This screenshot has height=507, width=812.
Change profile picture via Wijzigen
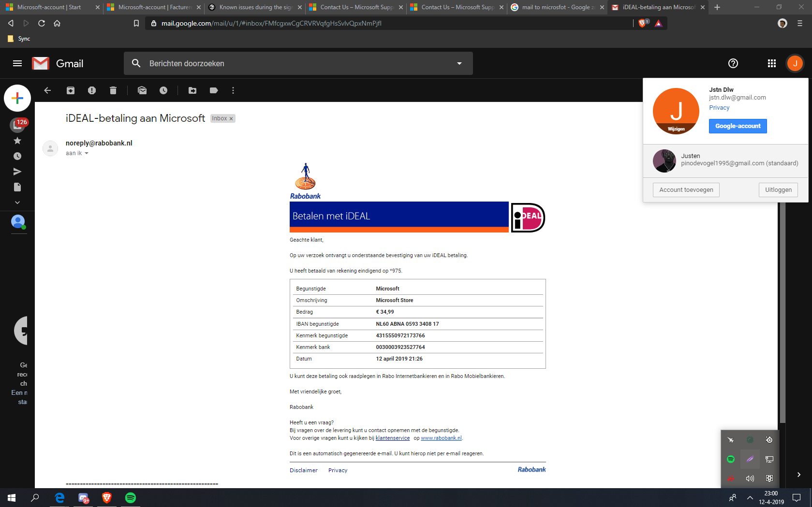coord(676,129)
